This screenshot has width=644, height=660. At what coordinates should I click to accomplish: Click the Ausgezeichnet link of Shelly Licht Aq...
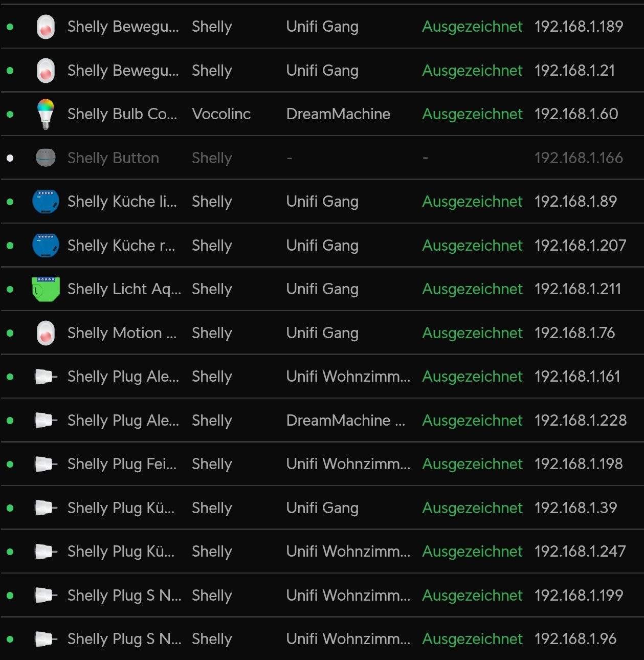472,289
